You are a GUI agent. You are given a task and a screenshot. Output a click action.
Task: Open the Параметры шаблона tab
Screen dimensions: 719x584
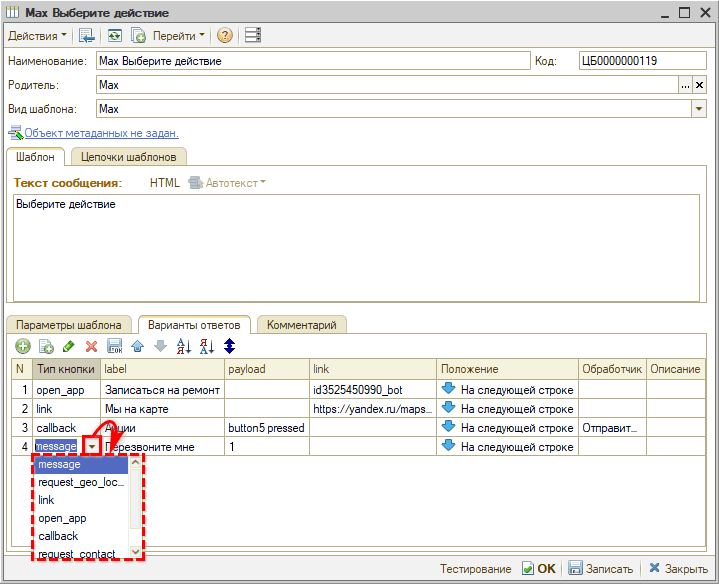[x=69, y=325]
